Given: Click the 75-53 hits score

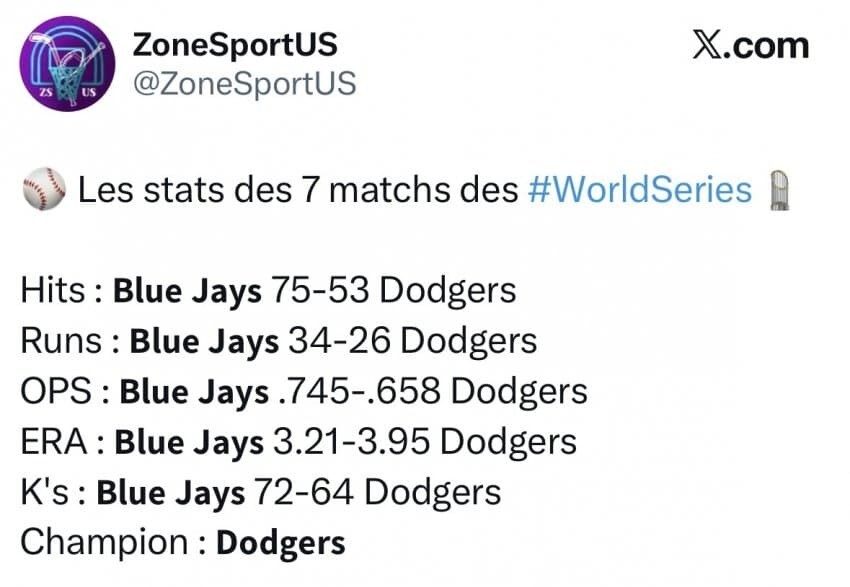Looking at the screenshot, I should tap(318, 291).
